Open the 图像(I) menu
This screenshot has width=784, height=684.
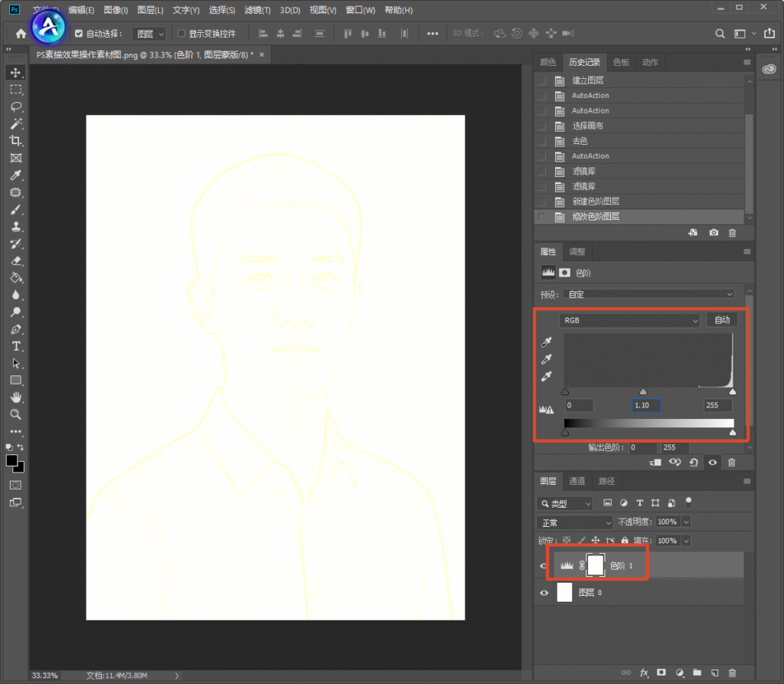pyautogui.click(x=116, y=10)
